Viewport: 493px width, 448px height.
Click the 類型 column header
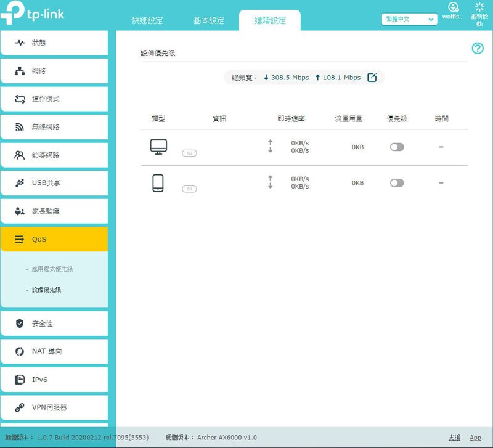(158, 118)
